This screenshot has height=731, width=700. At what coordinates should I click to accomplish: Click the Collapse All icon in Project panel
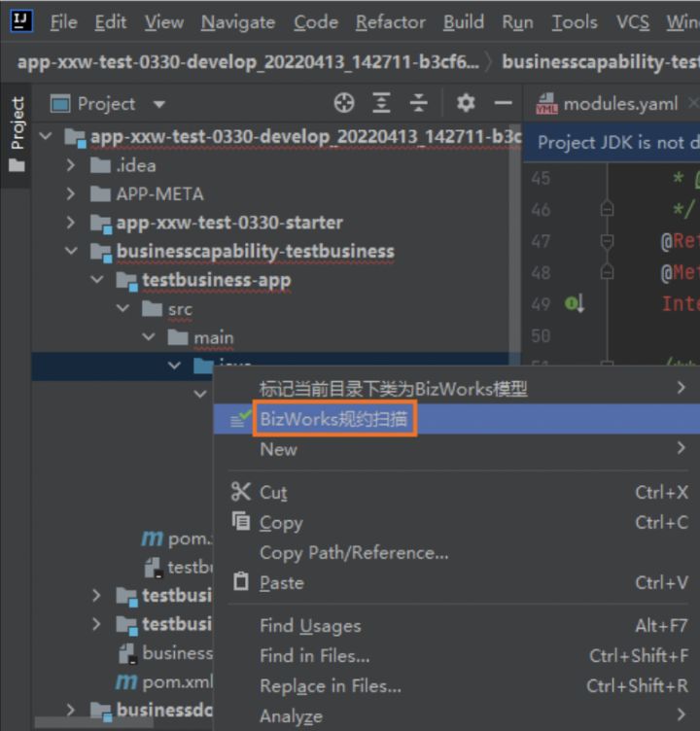coord(418,103)
